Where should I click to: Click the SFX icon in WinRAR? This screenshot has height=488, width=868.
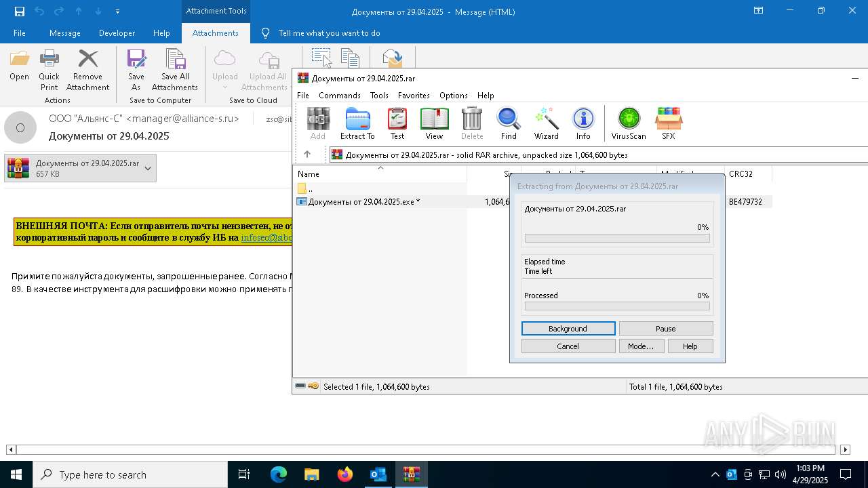[x=669, y=123]
